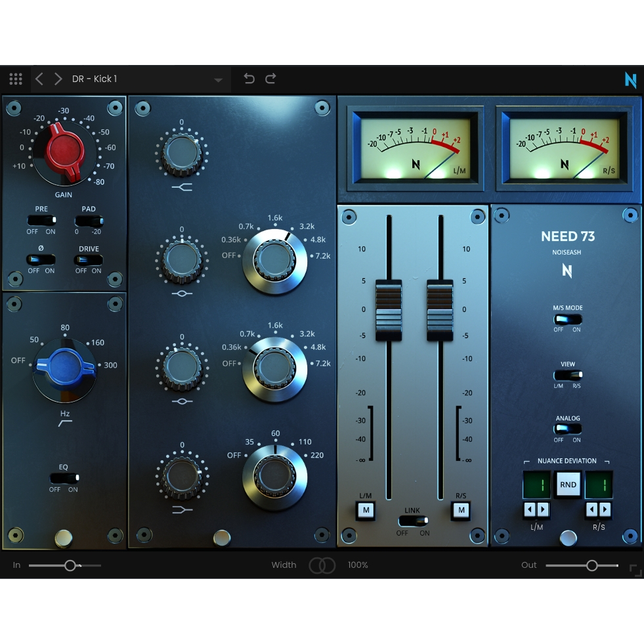Click the stereo Width linked-circles icon
This screenshot has height=644, width=644.
coord(322,565)
